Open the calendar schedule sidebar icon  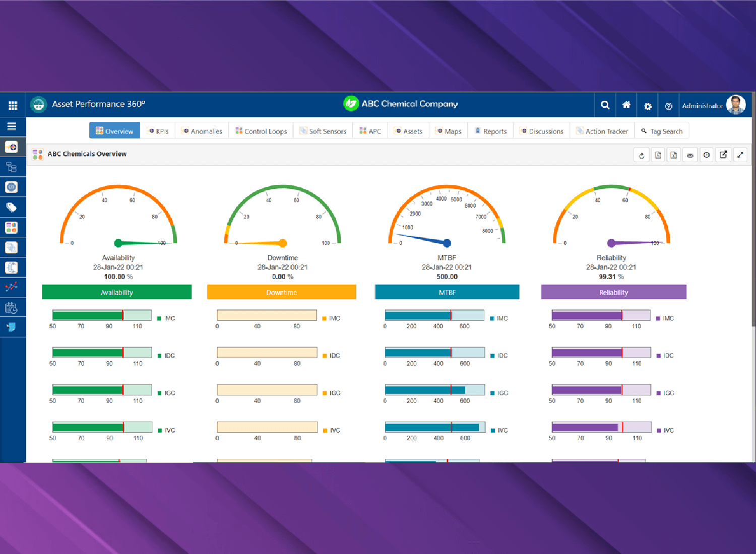(12, 307)
